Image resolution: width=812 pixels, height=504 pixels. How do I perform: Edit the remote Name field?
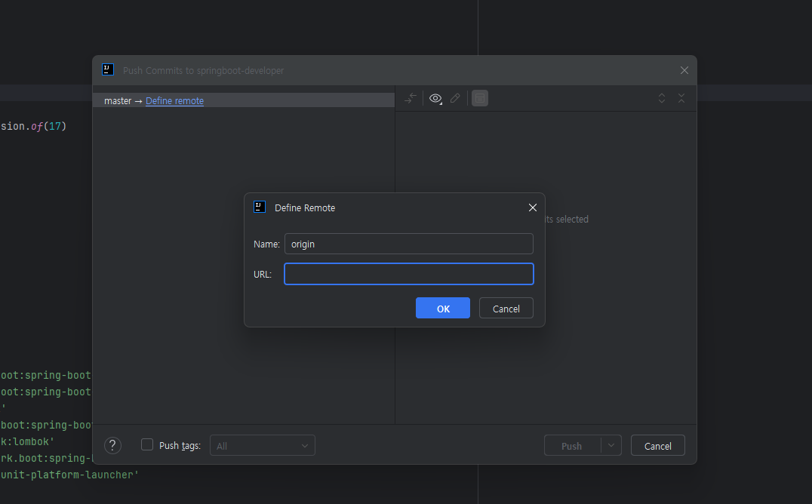pos(408,244)
